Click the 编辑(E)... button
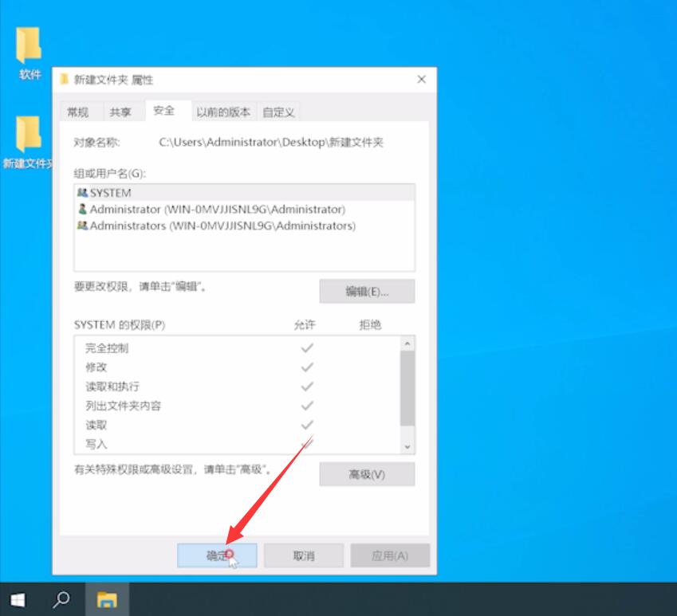The height and width of the screenshot is (616, 677). 367,291
